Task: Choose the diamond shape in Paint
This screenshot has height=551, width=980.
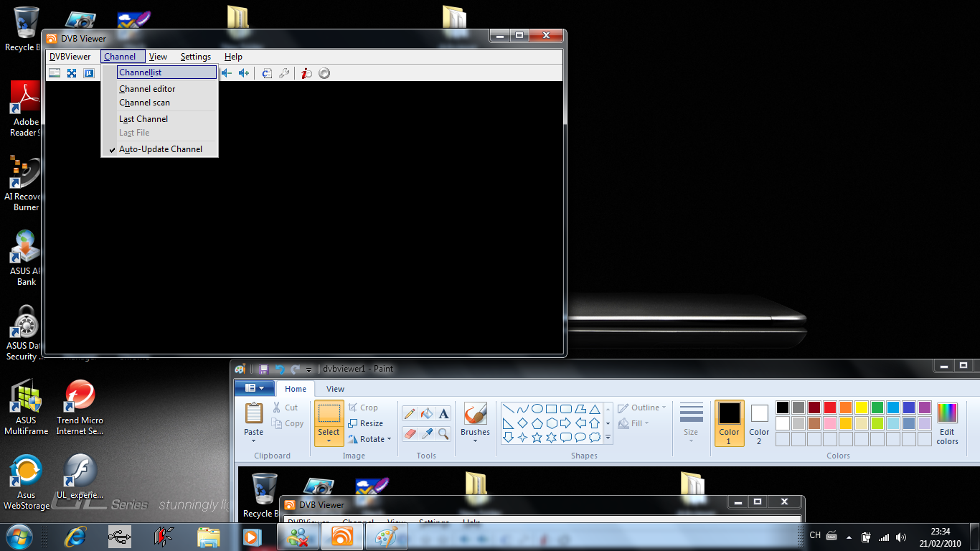Action: [x=522, y=423]
